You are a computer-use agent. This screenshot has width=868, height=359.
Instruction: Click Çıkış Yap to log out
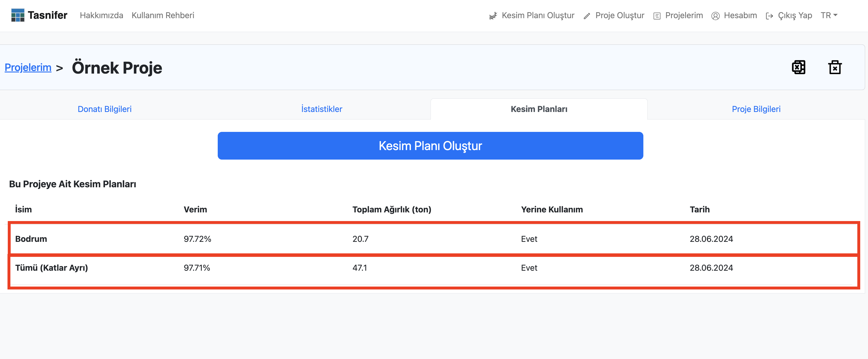pos(795,16)
